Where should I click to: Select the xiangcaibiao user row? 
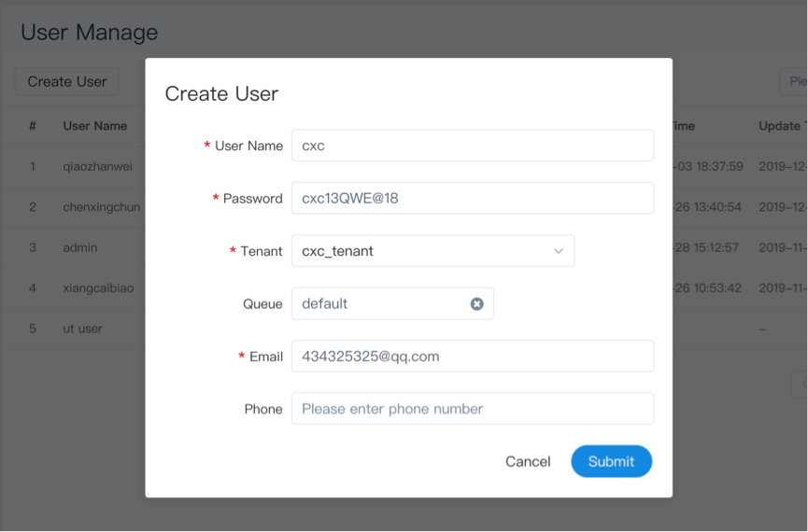98,288
